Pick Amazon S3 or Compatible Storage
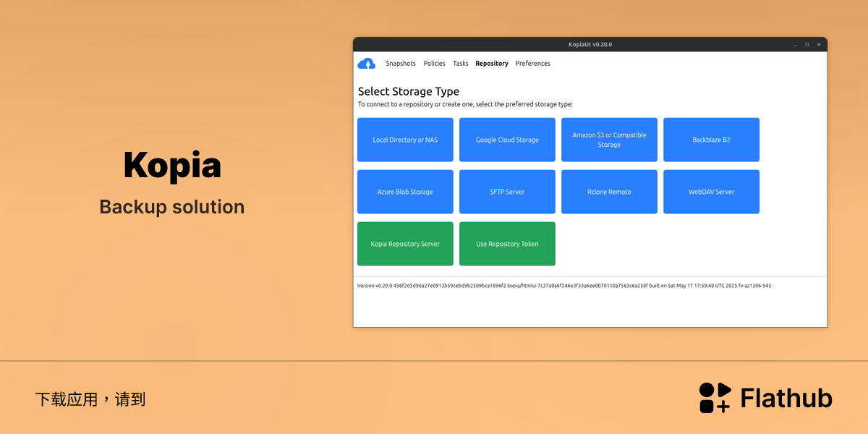The height and width of the screenshot is (434, 868). (x=609, y=140)
